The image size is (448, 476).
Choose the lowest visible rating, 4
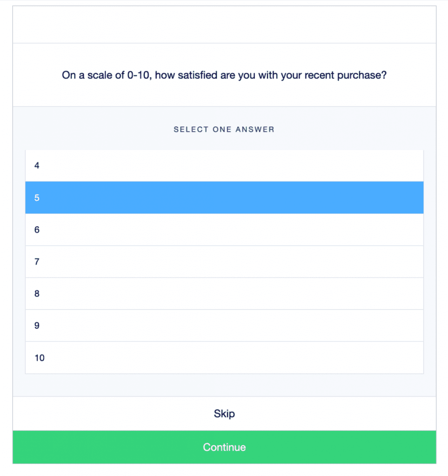[224, 165]
